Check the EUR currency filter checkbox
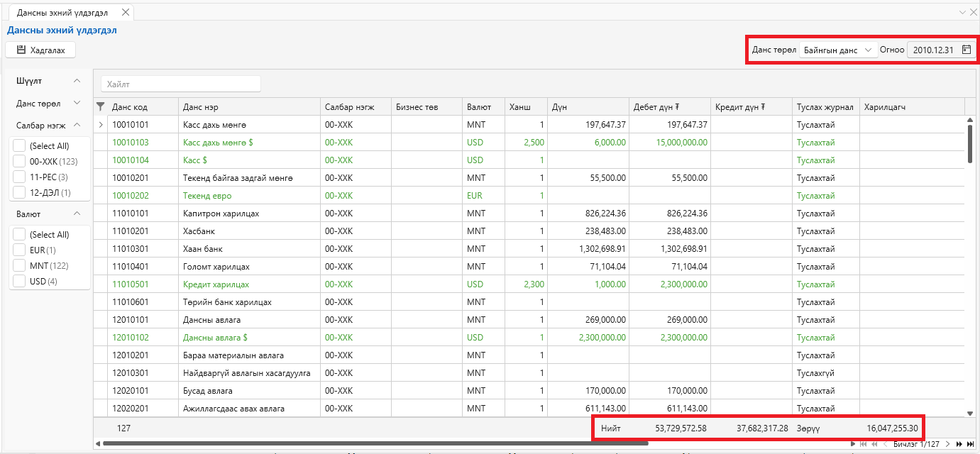 pyautogui.click(x=19, y=250)
